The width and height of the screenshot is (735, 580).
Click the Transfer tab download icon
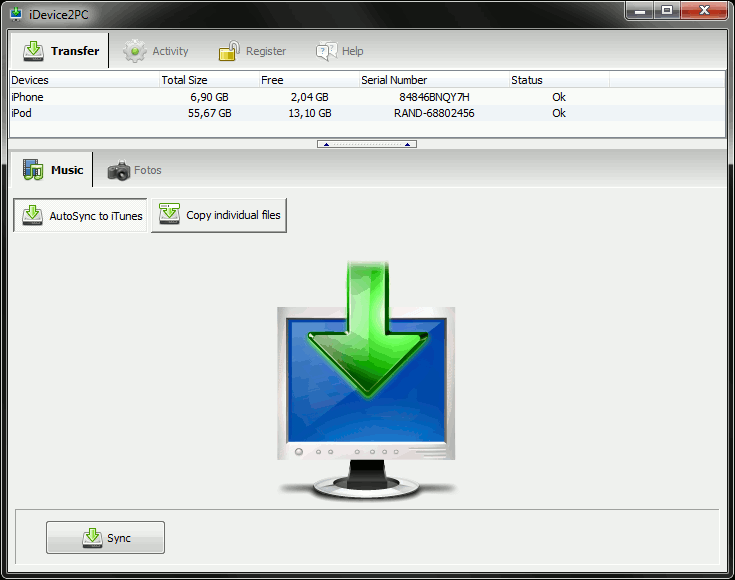(x=33, y=51)
